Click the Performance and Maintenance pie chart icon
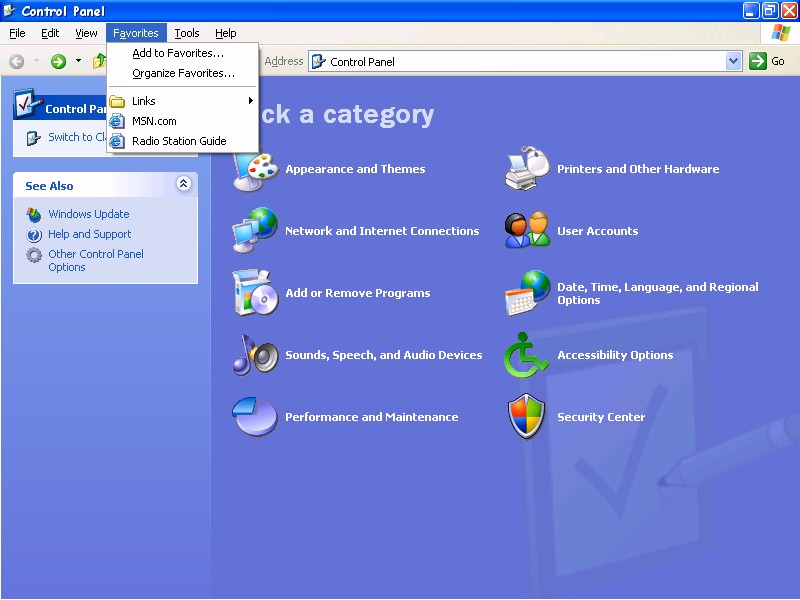Viewport: 800px width, 600px height. [255, 417]
